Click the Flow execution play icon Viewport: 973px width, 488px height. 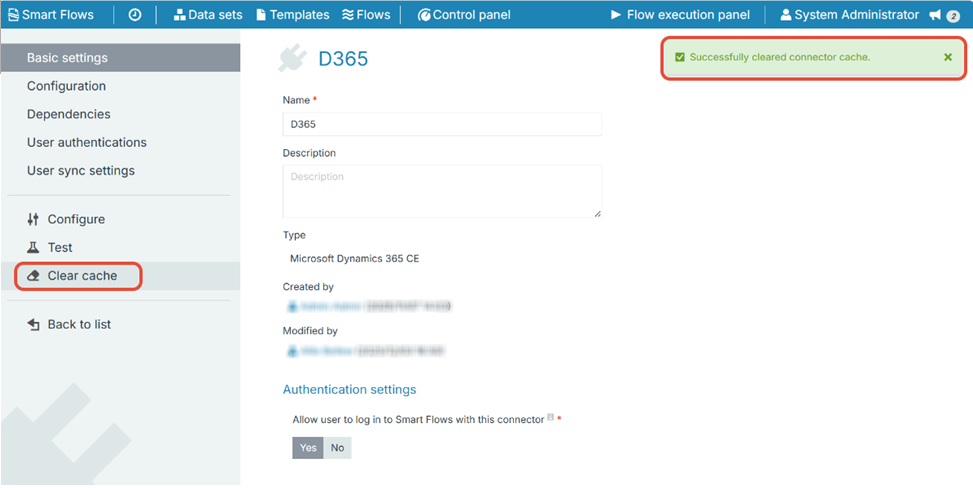point(616,15)
